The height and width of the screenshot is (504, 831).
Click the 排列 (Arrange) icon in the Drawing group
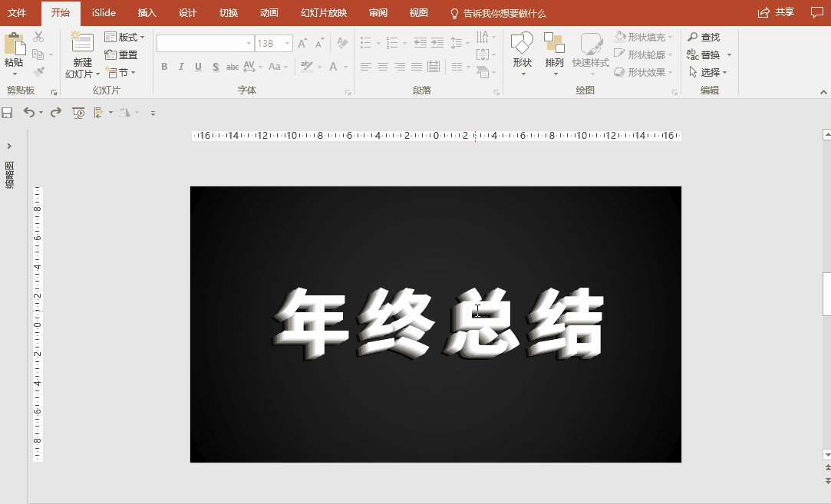pos(554,51)
